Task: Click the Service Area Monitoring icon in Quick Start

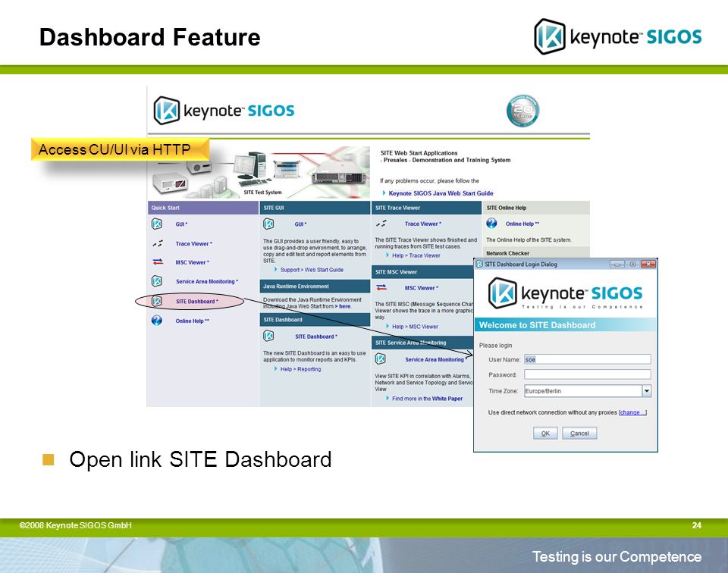Action: click(x=157, y=281)
